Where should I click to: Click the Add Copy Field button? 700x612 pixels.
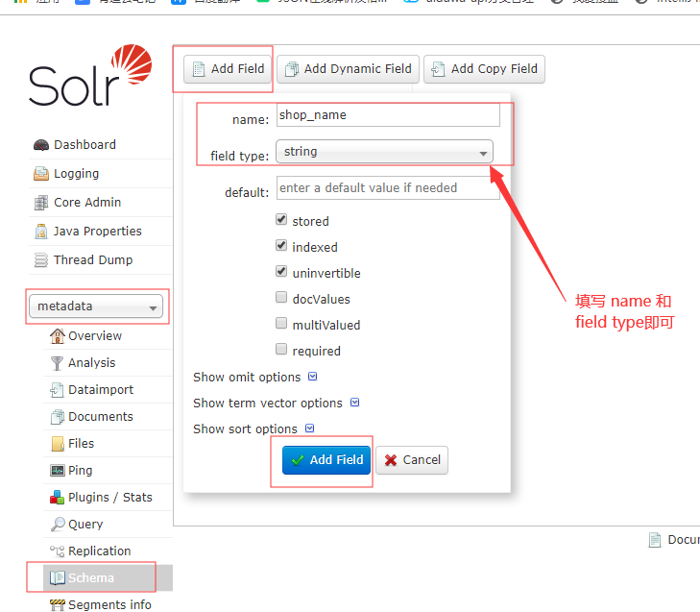[x=485, y=69]
